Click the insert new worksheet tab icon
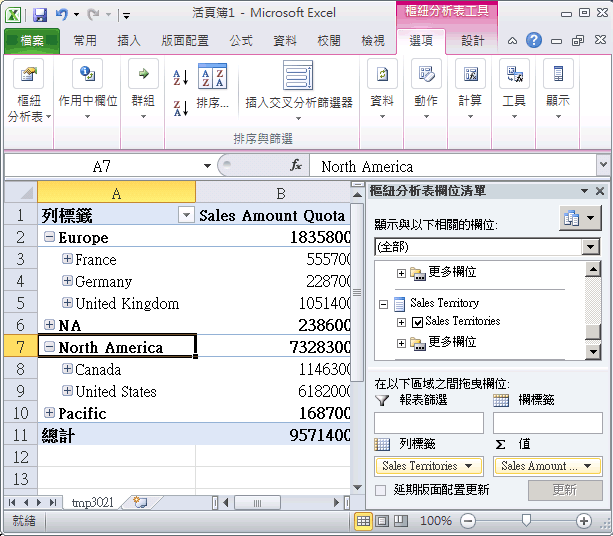The width and height of the screenshot is (613, 536). point(140,502)
